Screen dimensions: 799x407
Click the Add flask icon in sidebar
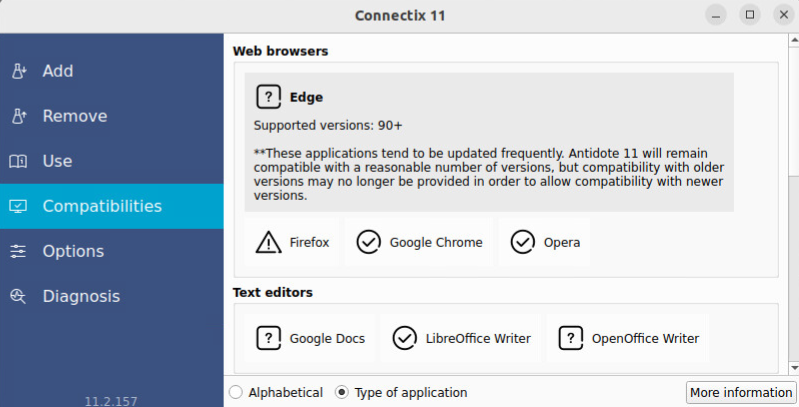tap(18, 72)
